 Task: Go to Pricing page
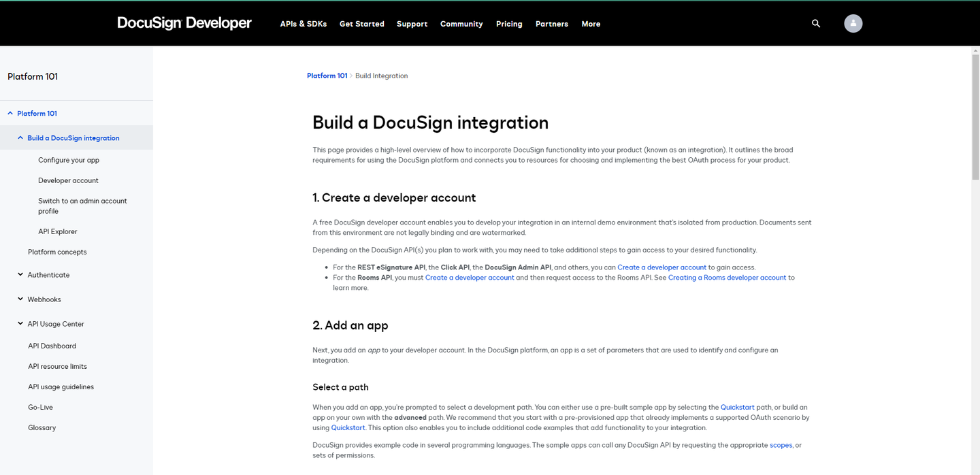point(509,24)
